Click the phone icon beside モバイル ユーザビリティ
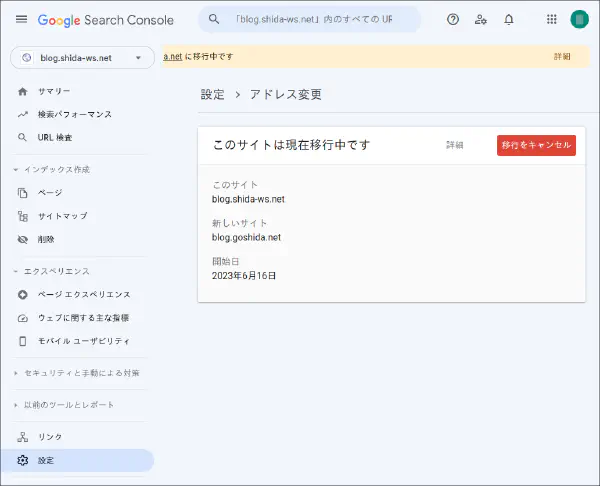Viewport: 600px width, 486px height. click(23, 341)
